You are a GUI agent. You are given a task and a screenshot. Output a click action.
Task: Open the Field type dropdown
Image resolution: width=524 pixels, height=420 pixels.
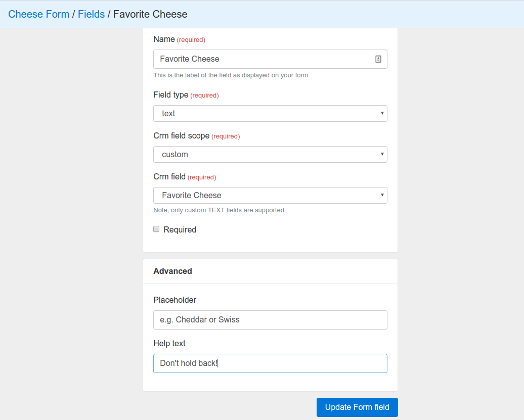coord(270,114)
